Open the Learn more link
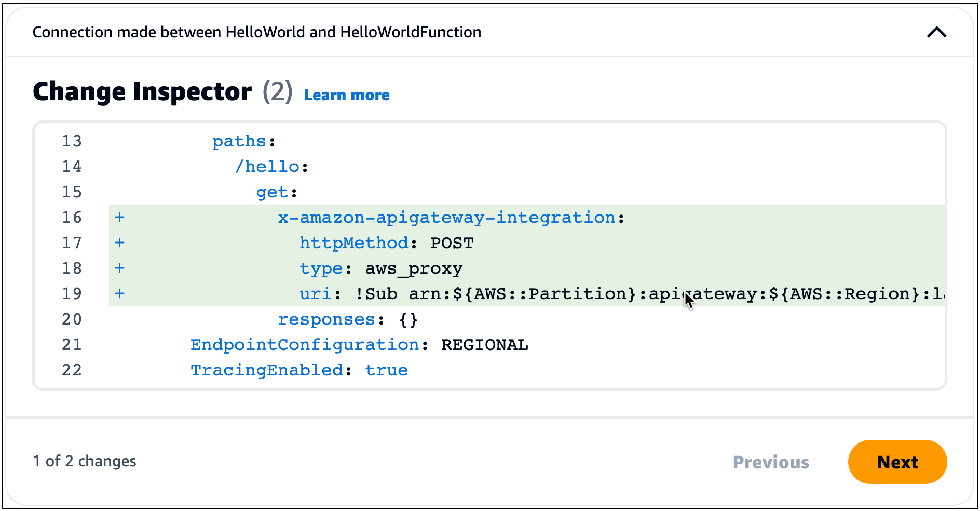This screenshot has width=980, height=511. tap(347, 95)
